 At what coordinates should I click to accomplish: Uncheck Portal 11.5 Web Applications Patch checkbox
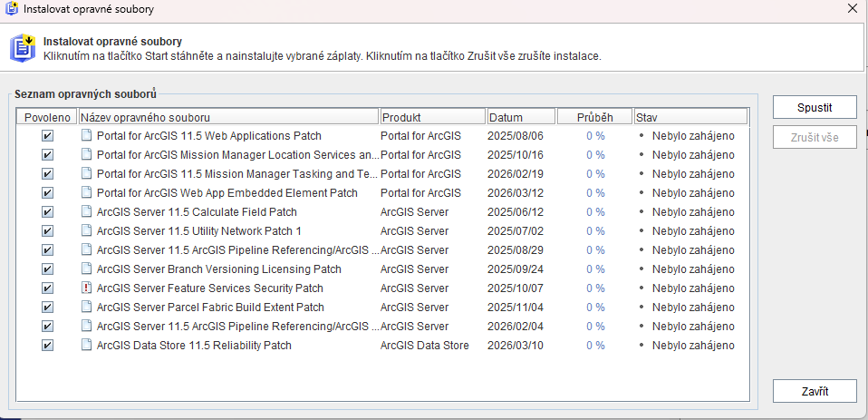click(x=48, y=136)
